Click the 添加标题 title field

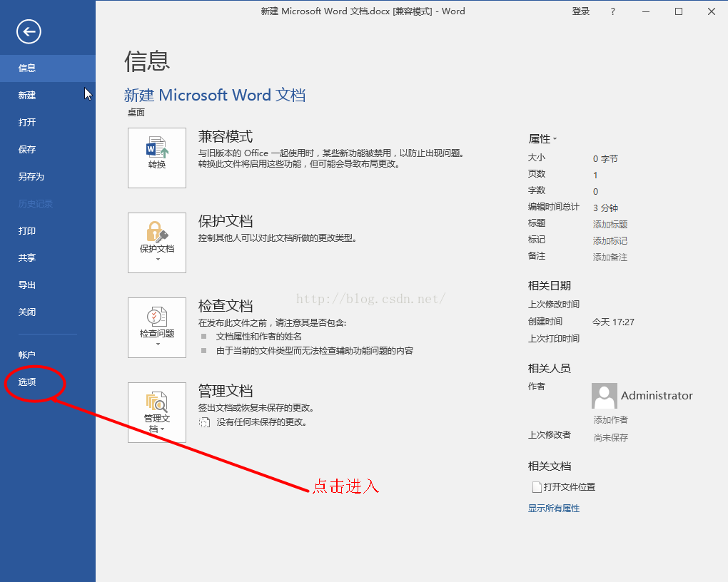[610, 225]
